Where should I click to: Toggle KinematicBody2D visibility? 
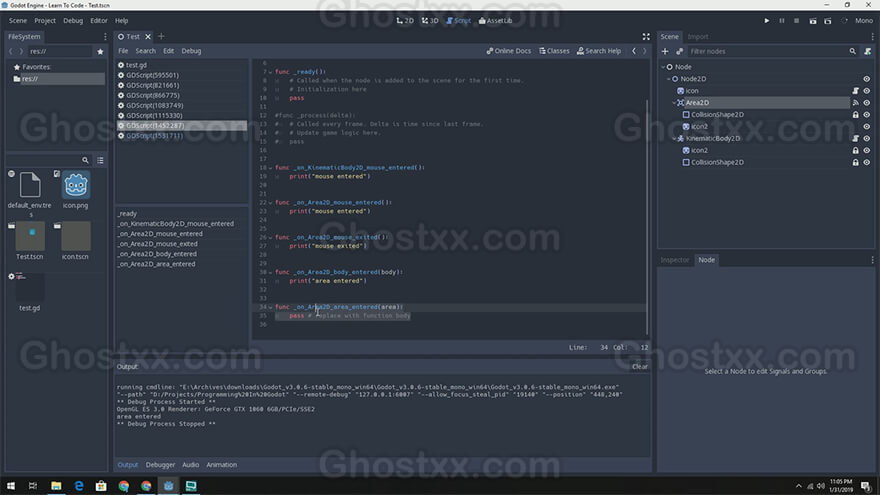click(867, 139)
